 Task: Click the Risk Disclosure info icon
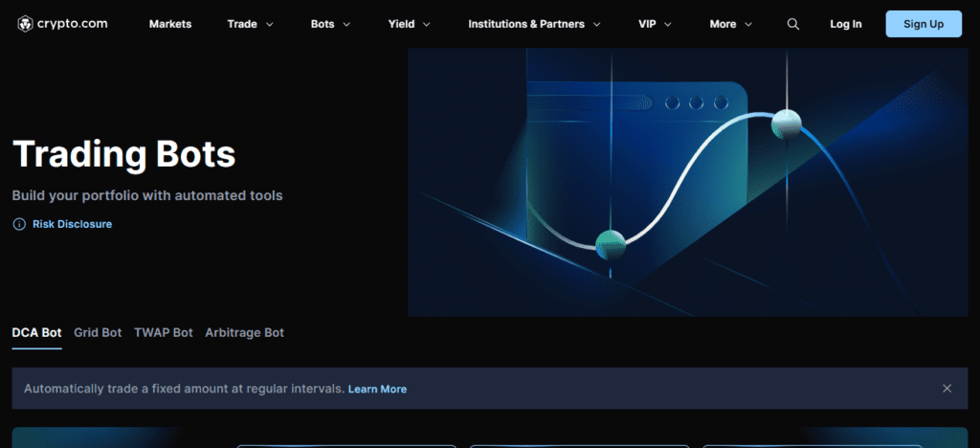(19, 224)
